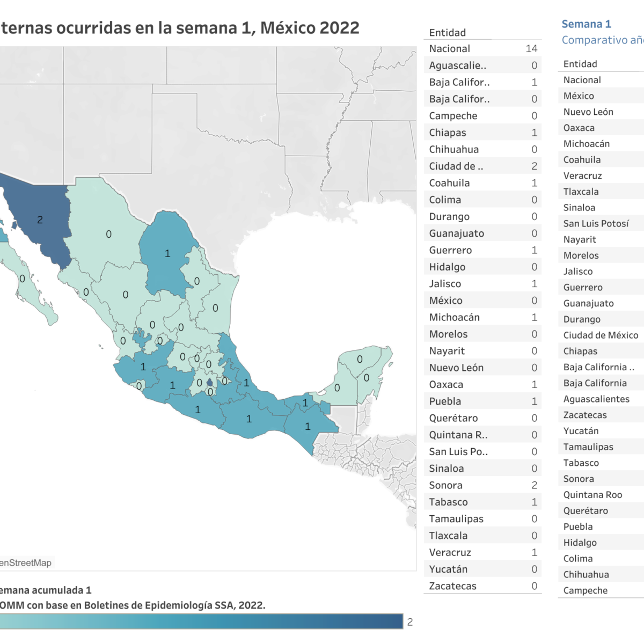Select 'Quintana R..' row in left table
Screen dimensions: 644x644
(x=482, y=435)
